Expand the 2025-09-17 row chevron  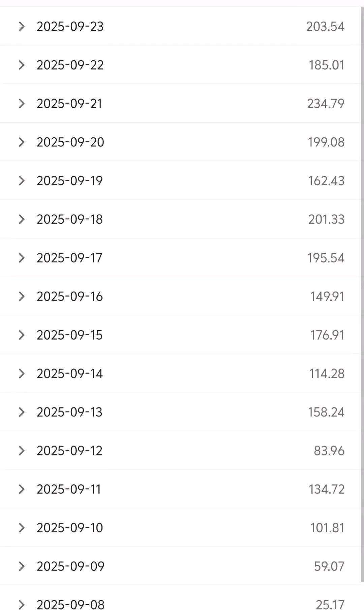pyautogui.click(x=22, y=258)
